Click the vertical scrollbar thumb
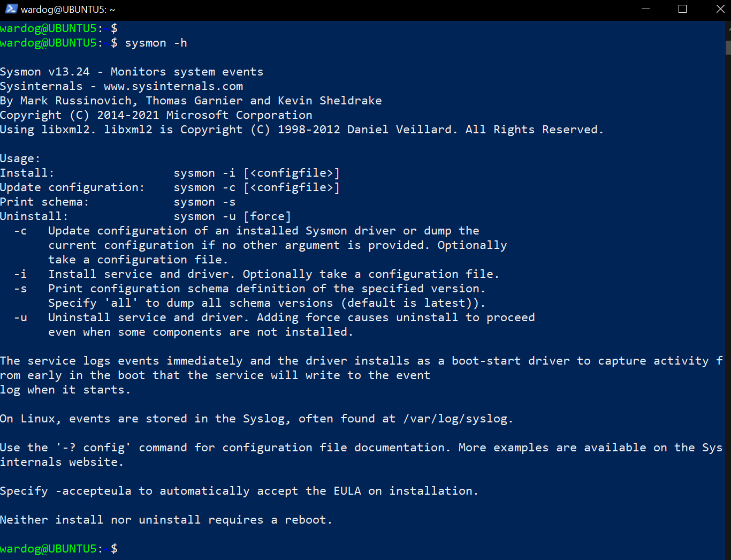The width and height of the screenshot is (731, 560). (728, 47)
